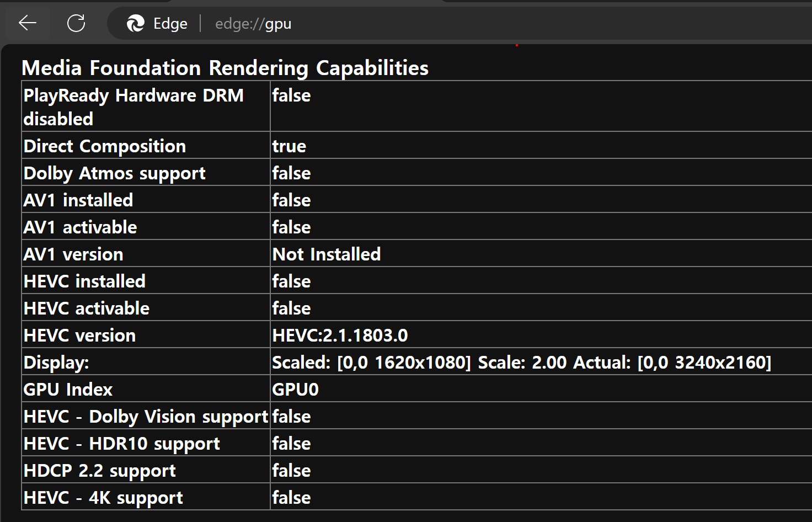Select the AV1 version label

pos(73,254)
